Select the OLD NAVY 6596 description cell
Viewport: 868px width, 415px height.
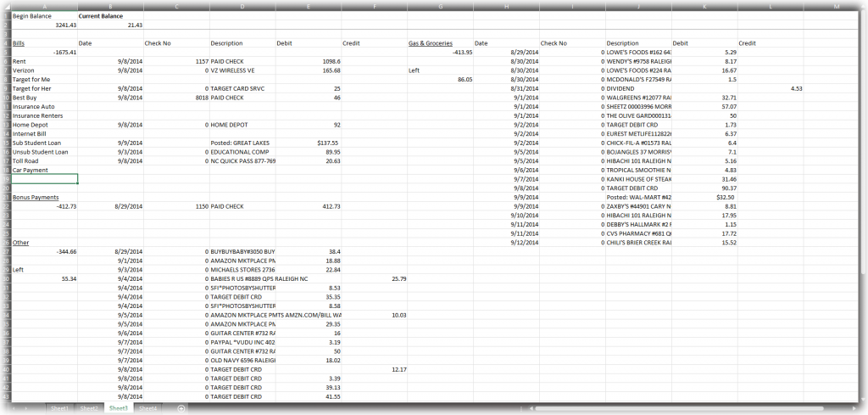click(242, 360)
